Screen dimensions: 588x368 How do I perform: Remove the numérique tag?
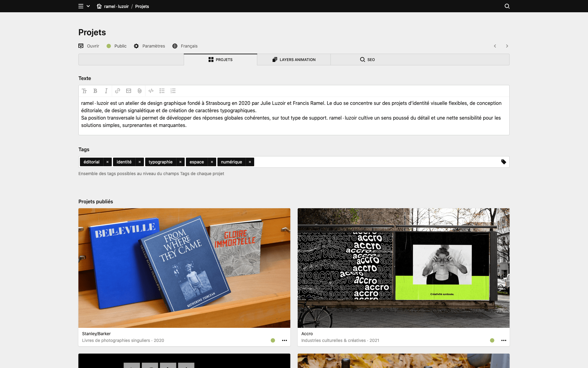click(250, 162)
